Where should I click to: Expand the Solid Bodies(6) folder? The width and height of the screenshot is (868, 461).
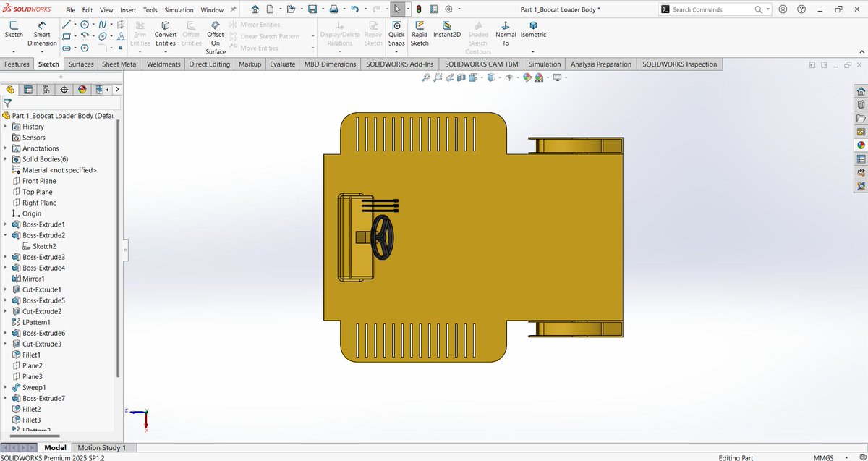(5, 159)
